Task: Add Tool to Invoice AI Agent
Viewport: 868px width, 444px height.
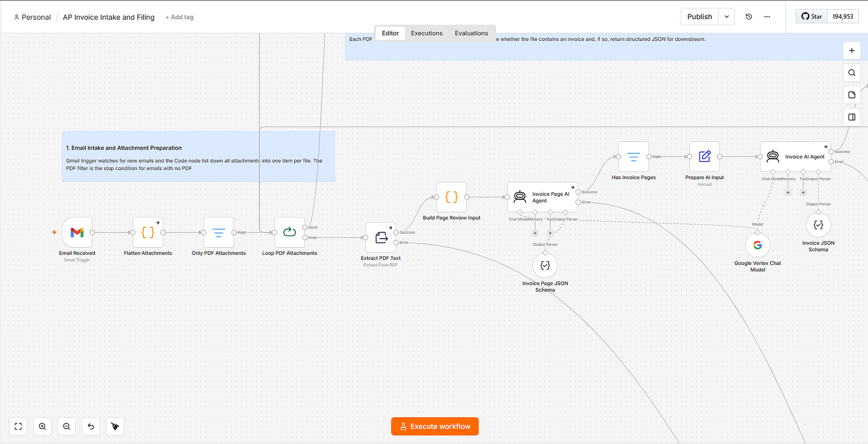Action: (x=803, y=193)
